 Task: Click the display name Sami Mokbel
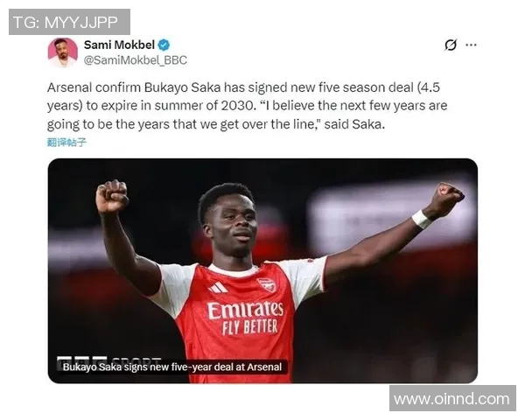[119, 45]
